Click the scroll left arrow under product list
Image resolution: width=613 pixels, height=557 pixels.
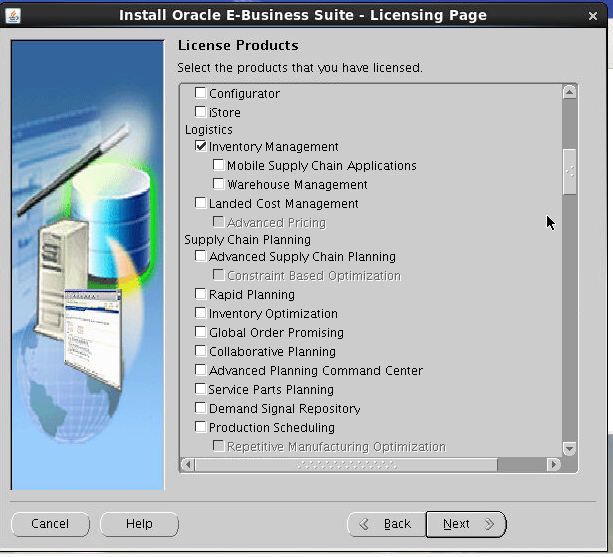188,465
